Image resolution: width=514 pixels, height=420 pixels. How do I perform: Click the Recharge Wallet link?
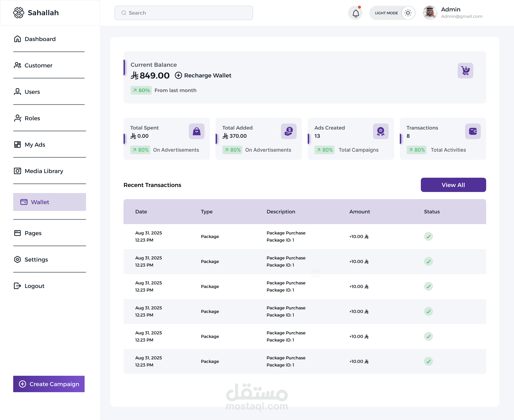[x=203, y=75]
